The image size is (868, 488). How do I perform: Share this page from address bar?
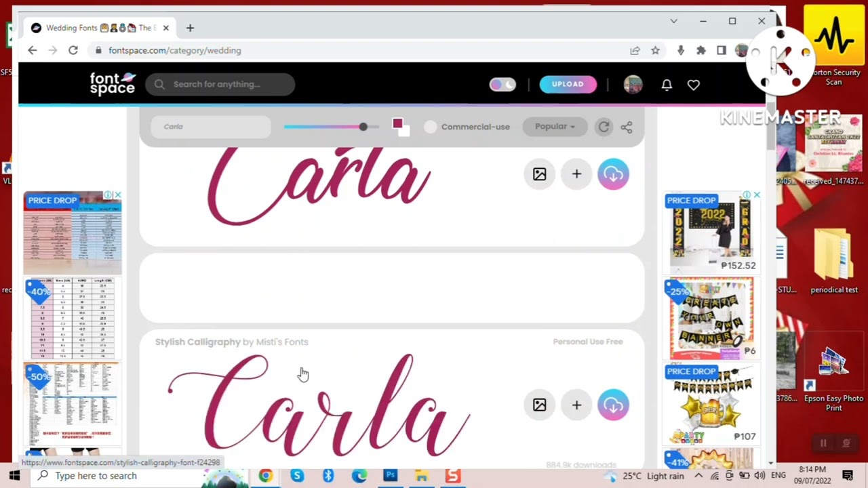635,50
